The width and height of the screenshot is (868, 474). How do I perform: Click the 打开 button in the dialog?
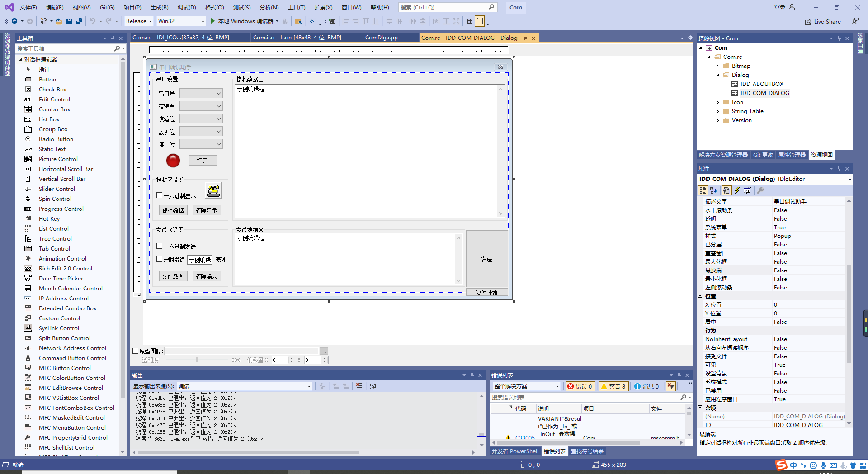pos(202,160)
